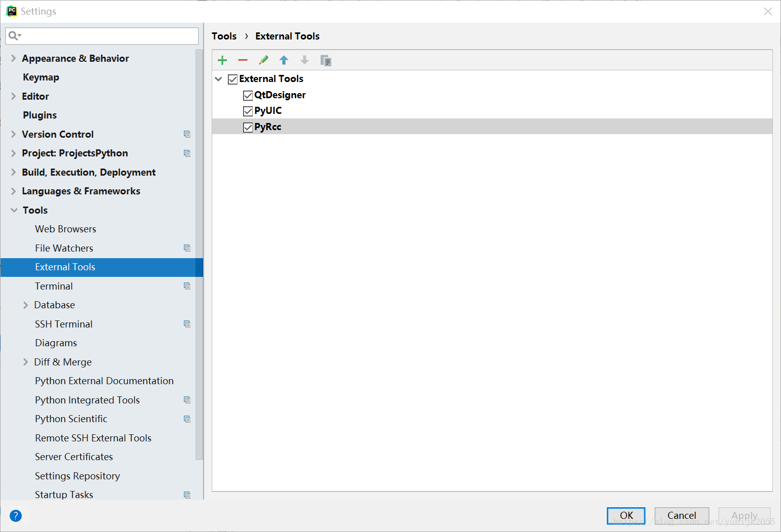Uncheck the PyRcc tool checkbox
This screenshot has width=781, height=532.
pyautogui.click(x=248, y=127)
